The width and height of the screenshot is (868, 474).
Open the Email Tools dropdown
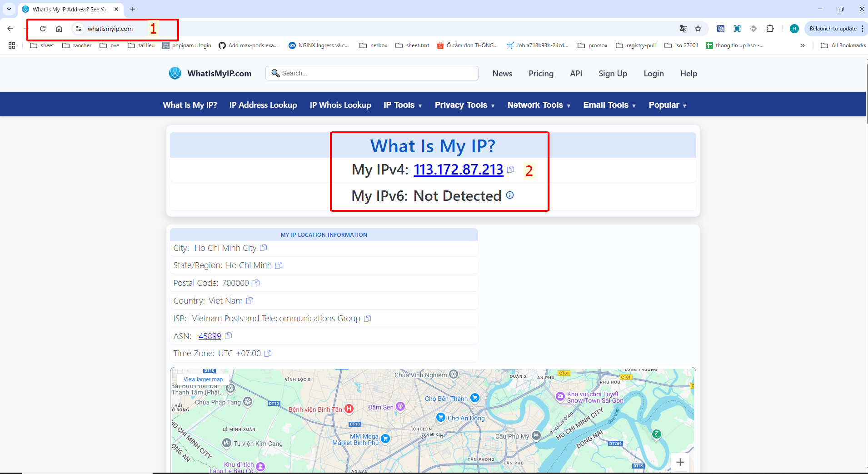(609, 105)
